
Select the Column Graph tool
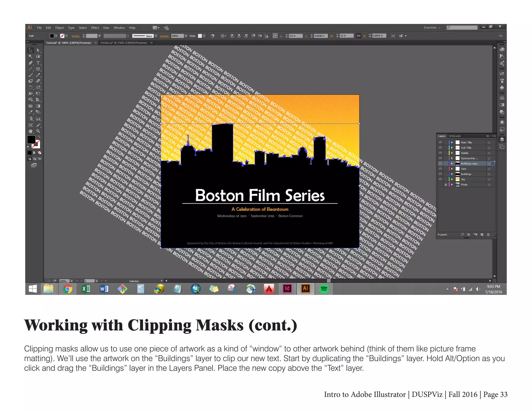[x=38, y=119]
